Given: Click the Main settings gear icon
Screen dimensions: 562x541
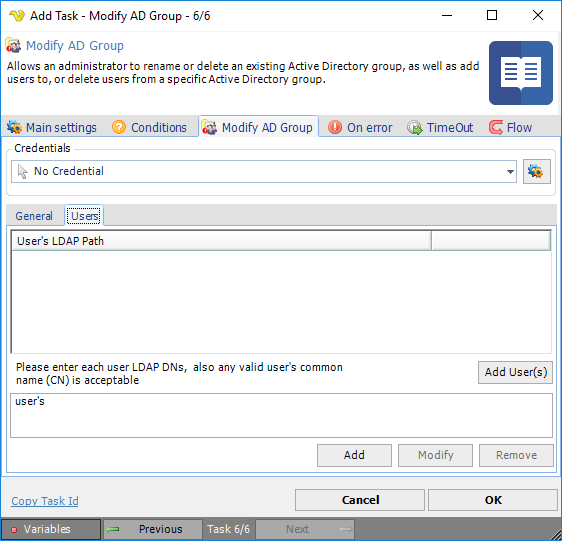Looking at the screenshot, I should coord(14,127).
